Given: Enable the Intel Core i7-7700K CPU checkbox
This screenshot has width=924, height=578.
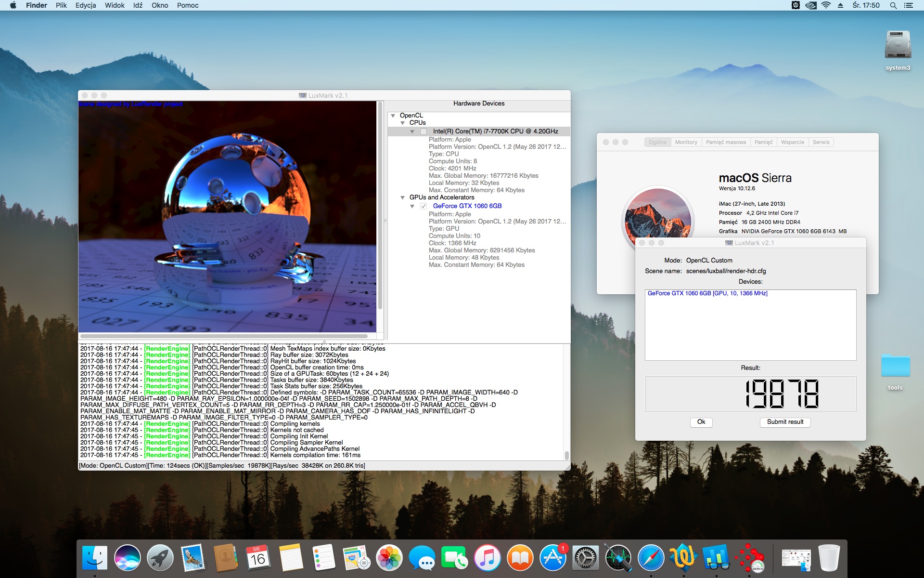Looking at the screenshot, I should (423, 131).
